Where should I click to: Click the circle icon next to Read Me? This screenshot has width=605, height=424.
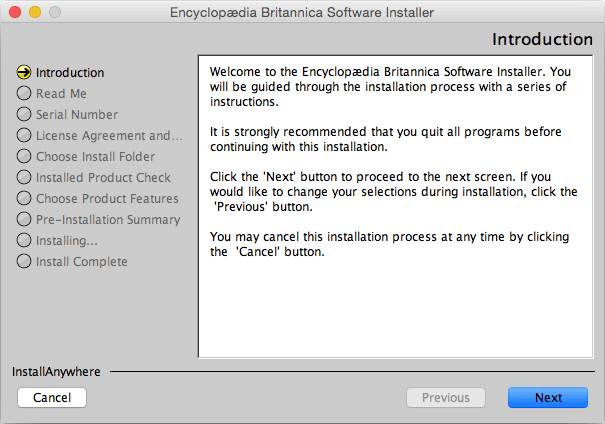coord(24,93)
